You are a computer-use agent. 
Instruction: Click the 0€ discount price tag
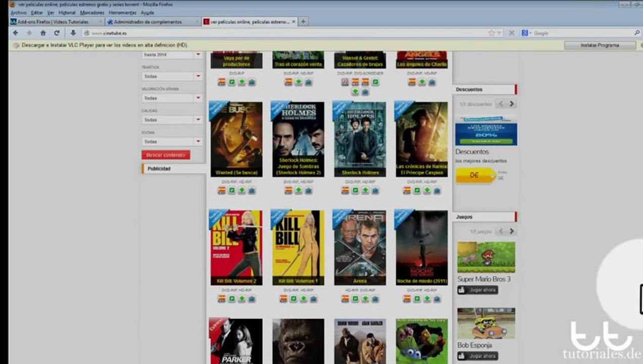475,175
